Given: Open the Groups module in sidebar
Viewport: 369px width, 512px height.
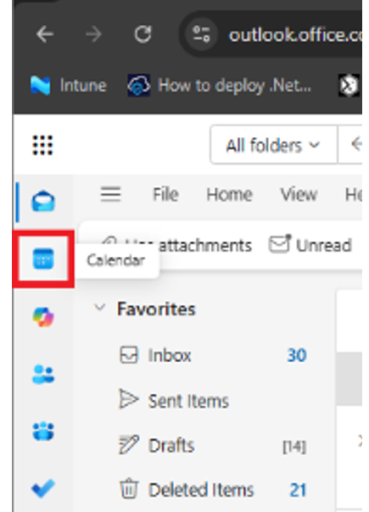Looking at the screenshot, I should [x=43, y=431].
